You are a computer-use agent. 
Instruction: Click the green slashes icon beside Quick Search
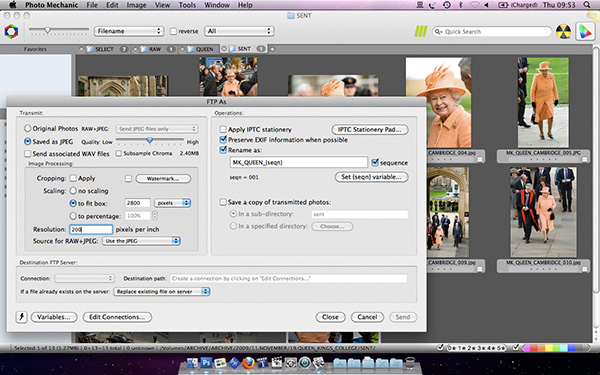[x=421, y=31]
